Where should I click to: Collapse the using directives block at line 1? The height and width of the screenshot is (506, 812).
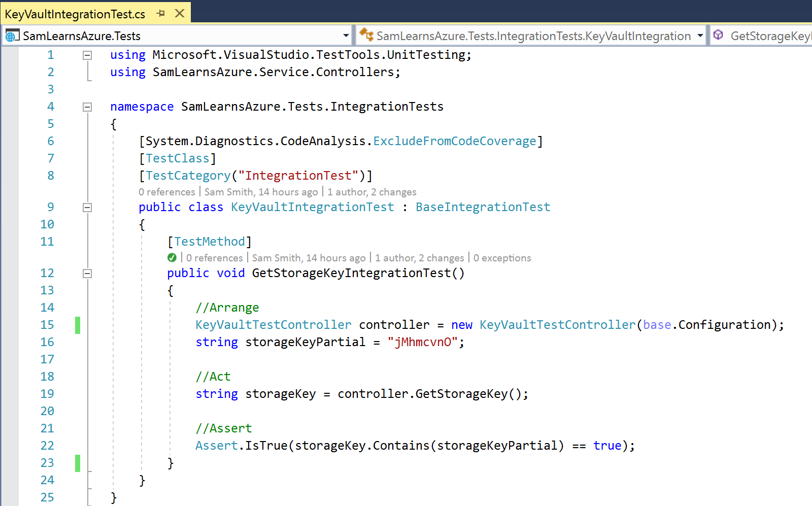pyautogui.click(x=87, y=55)
